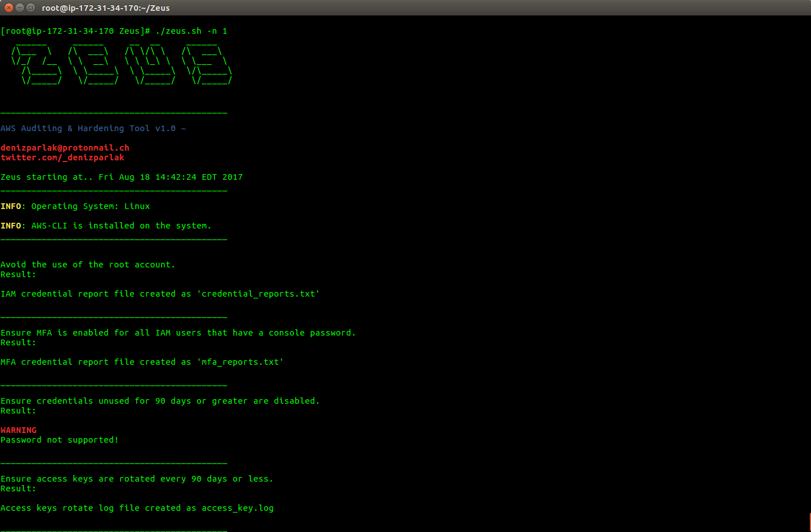Click 'INFO: Operating System: Linux' line
The image size is (811, 532).
pyautogui.click(x=75, y=206)
